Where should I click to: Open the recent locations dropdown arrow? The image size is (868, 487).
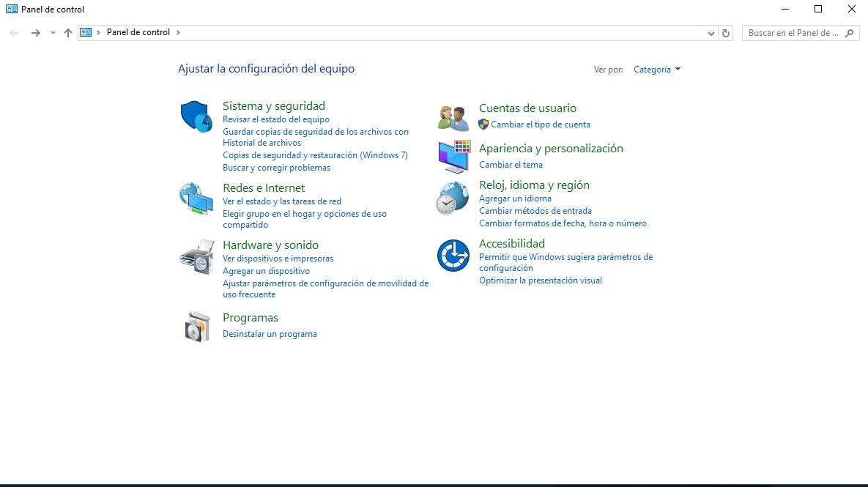(53, 33)
